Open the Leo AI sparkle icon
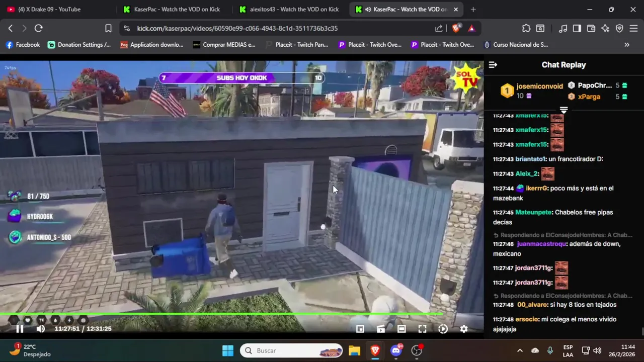 click(x=605, y=29)
